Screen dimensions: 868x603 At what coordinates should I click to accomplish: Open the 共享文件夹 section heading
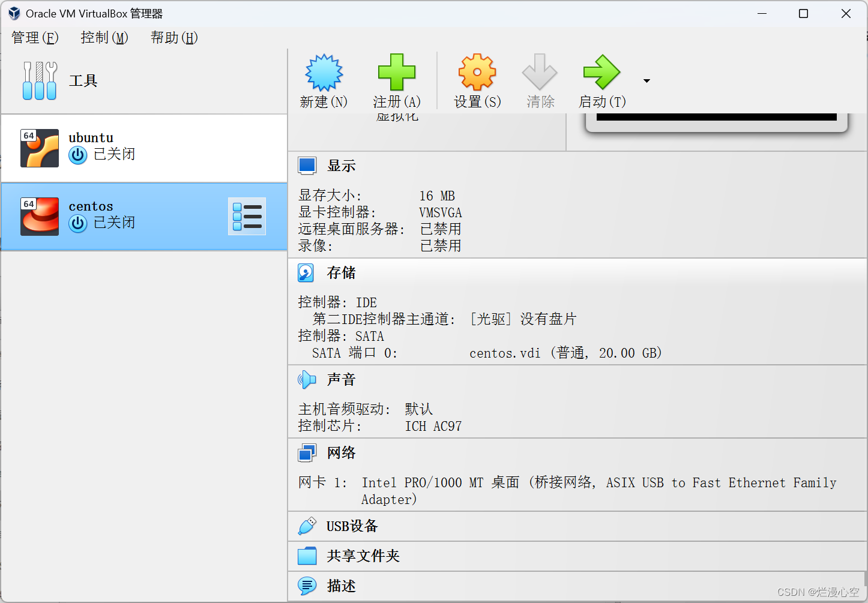coord(363,556)
